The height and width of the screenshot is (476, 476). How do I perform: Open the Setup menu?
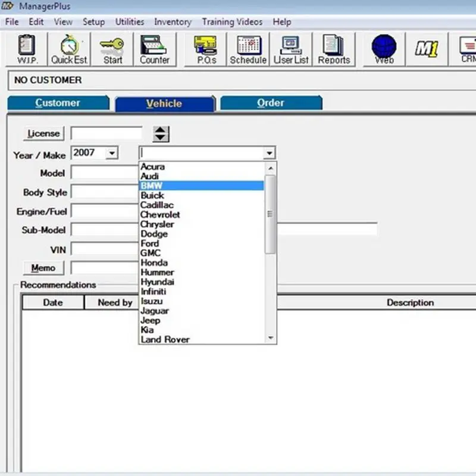[x=94, y=22]
